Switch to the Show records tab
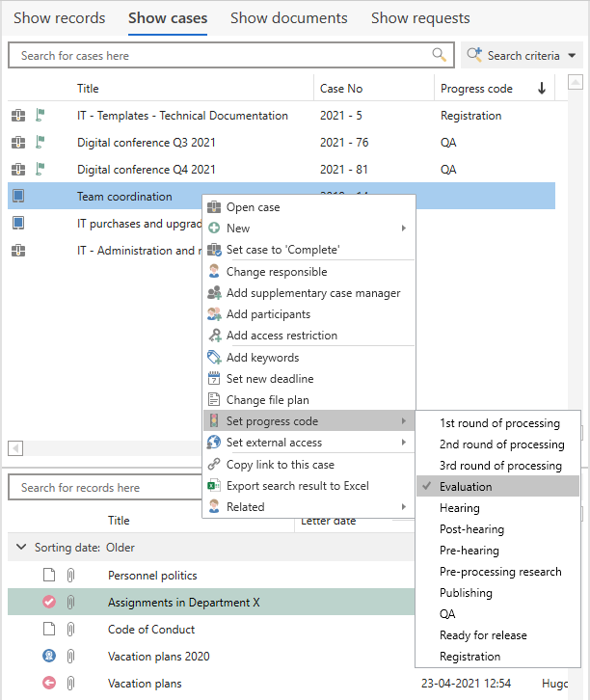Screen dimensions: 590x700 59,18
